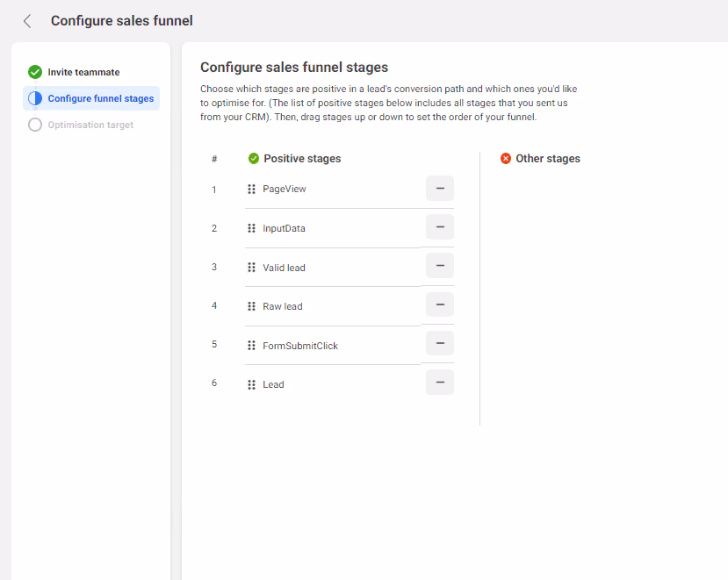The width and height of the screenshot is (728, 580).
Task: Select the PageView stage name
Action: [x=285, y=189]
